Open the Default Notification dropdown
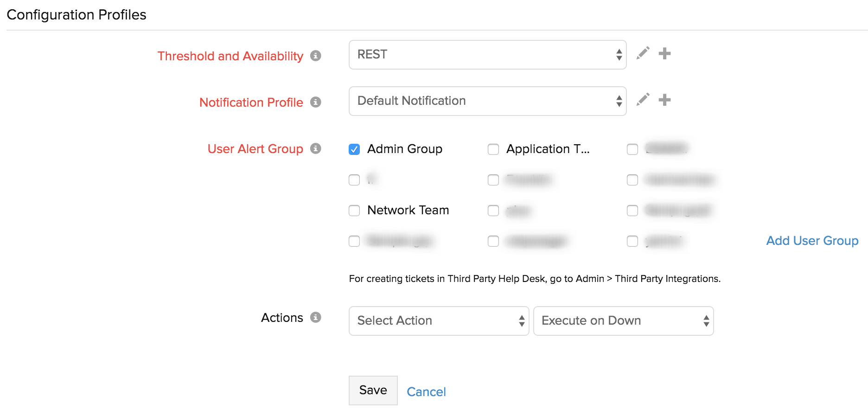The height and width of the screenshot is (410, 868). click(x=487, y=101)
